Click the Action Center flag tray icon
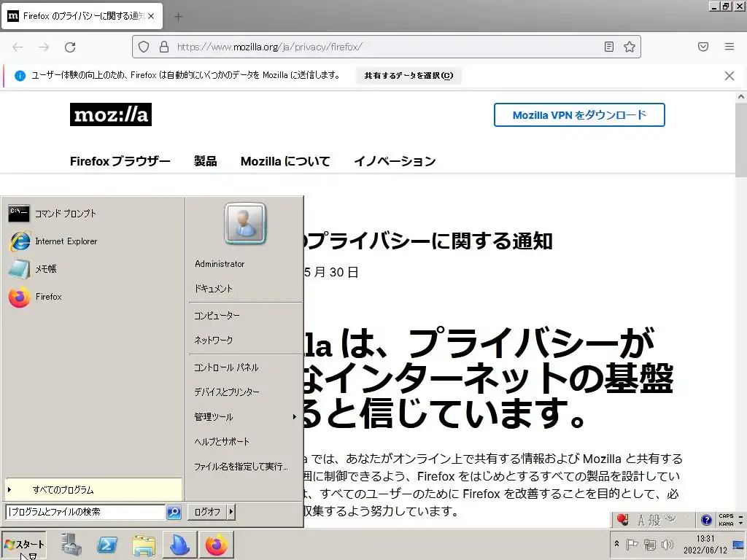 pyautogui.click(x=632, y=544)
